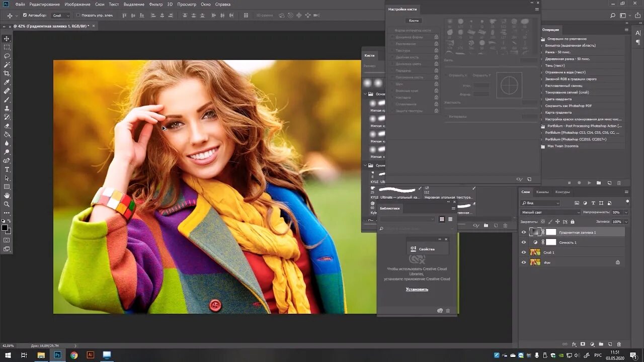
Task: Switch to the Каналы tab
Action: [x=542, y=192]
